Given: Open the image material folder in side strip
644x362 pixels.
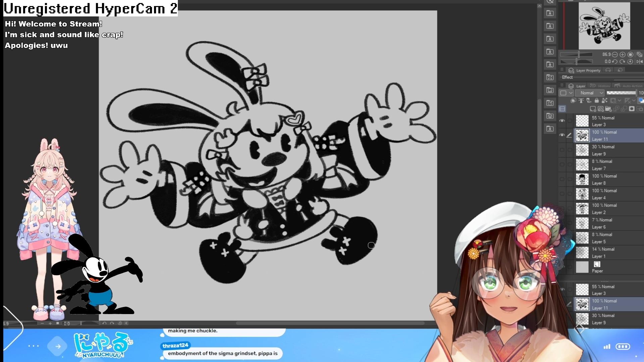Looking at the screenshot, I should coord(550,90).
